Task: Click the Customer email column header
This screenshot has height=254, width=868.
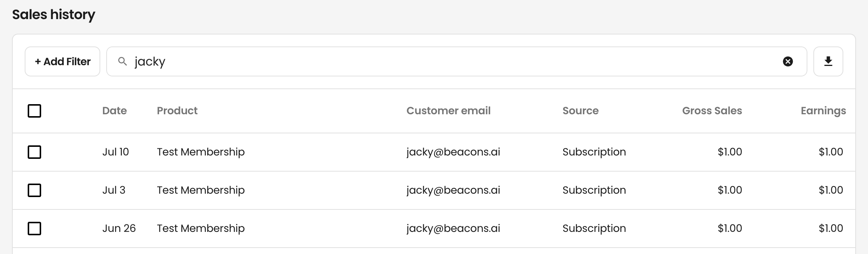Action: (448, 111)
